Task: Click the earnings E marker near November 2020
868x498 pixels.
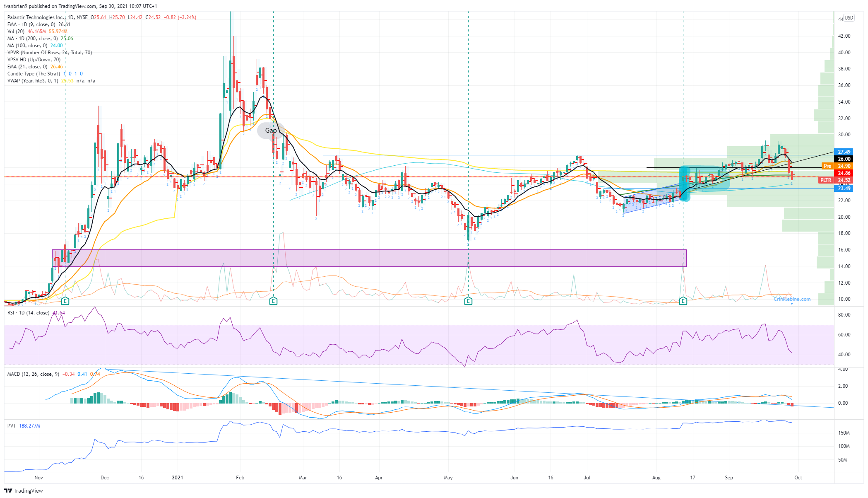Action: (65, 301)
